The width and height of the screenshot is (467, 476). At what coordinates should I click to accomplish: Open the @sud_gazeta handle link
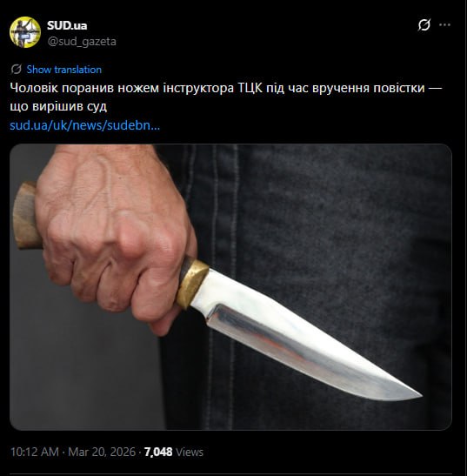point(82,41)
